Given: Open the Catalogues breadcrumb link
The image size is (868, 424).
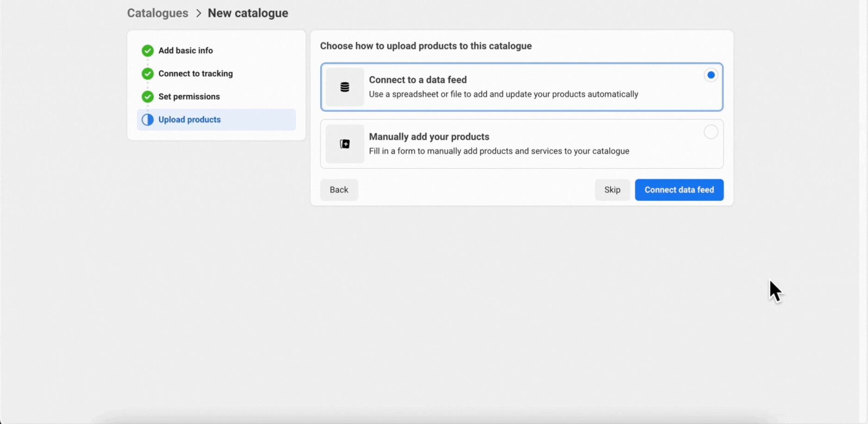Looking at the screenshot, I should [158, 13].
